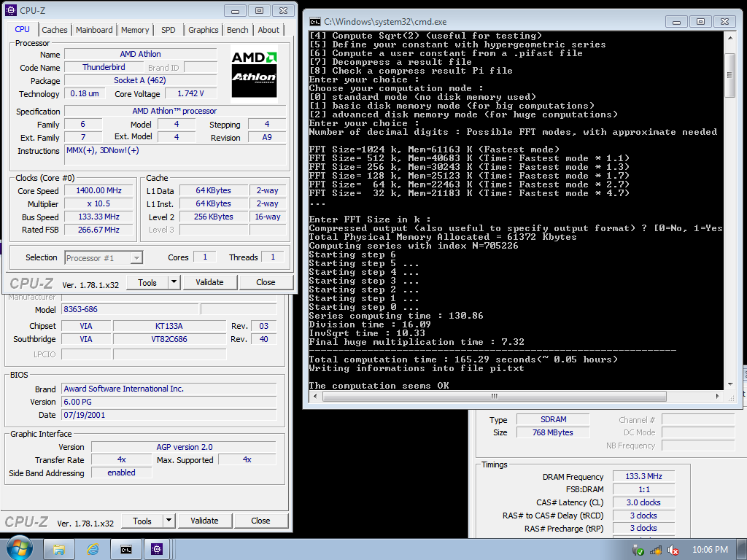Click the Instructions field MMX(+), 3DNow!(+)
This screenshot has height=560, width=747.
coord(175,155)
